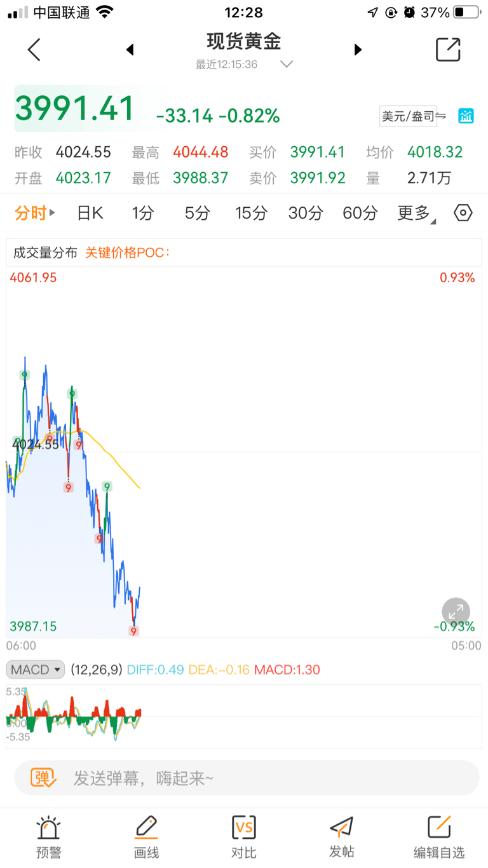Screen dimensions: 488x868
Task: Go to next instrument right arrow
Action: pos(358,50)
